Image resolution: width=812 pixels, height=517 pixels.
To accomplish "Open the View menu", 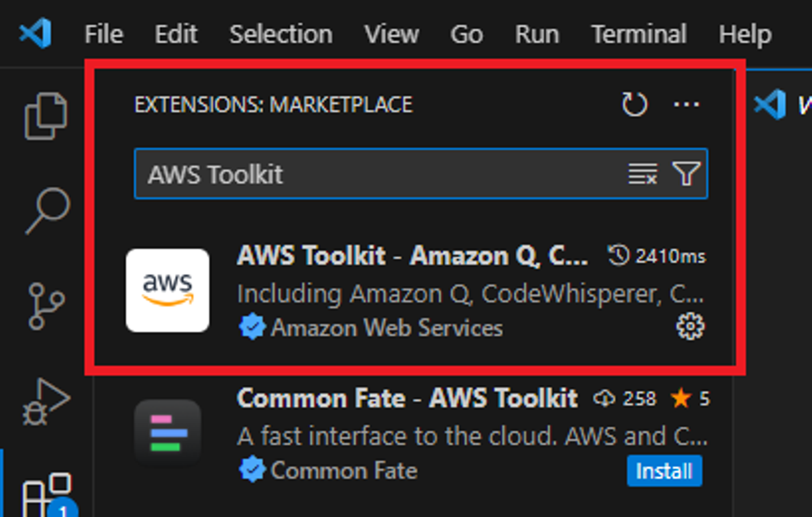I will 391,34.
